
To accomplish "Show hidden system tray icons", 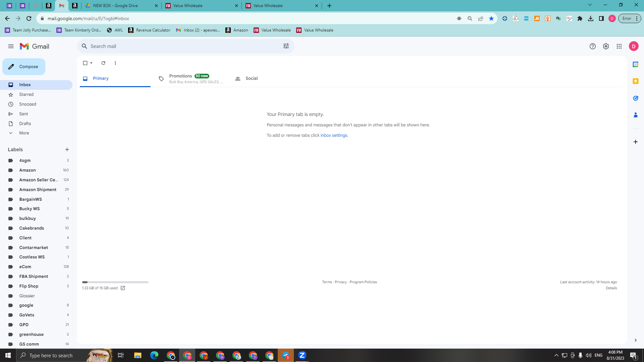I will [x=556, y=355].
